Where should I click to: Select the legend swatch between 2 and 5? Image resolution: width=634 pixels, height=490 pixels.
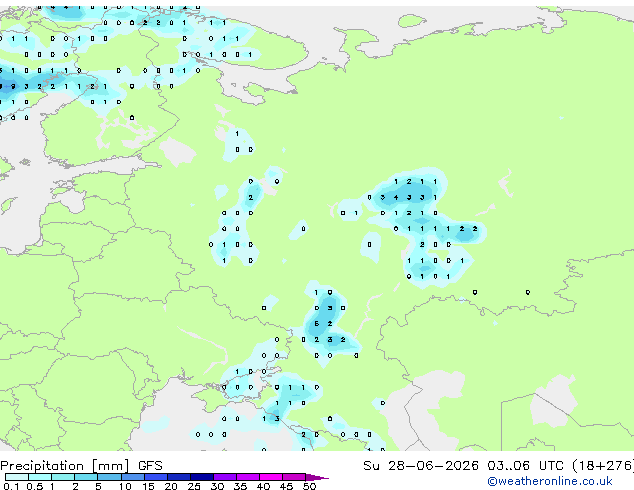click(x=86, y=477)
